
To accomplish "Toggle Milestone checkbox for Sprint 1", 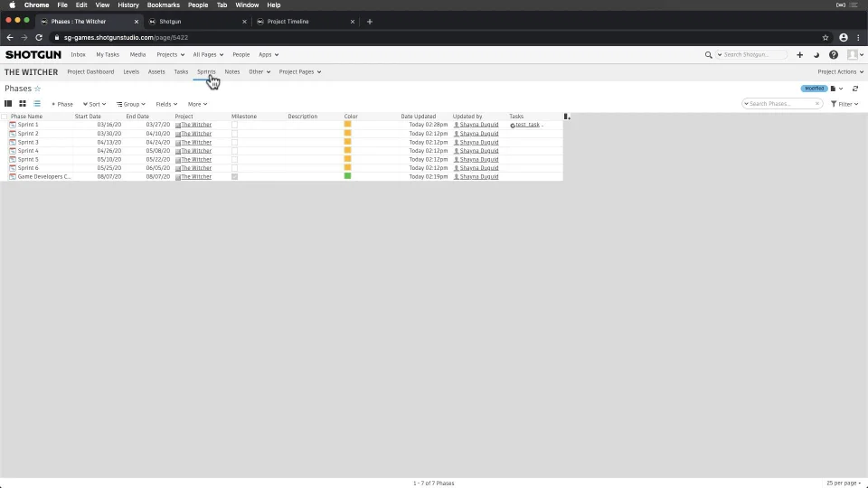I will [x=235, y=125].
